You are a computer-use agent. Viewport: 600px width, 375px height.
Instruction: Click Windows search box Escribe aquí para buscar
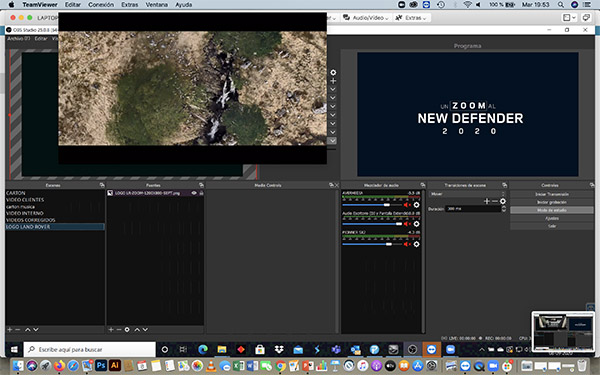(90, 349)
